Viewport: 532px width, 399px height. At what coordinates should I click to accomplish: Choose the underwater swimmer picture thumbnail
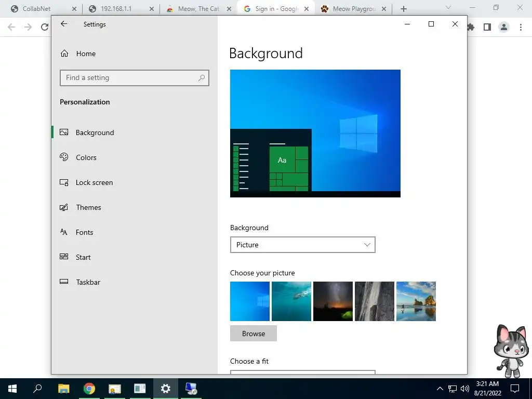pos(291,301)
